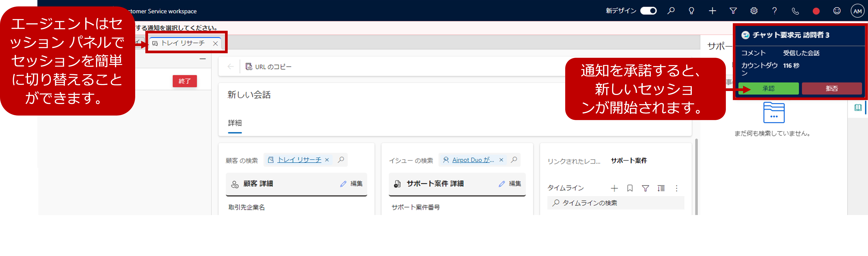Viewport: 868px width, 256px height.
Task: Select the トレイ リサーチ session tab
Action: click(182, 43)
